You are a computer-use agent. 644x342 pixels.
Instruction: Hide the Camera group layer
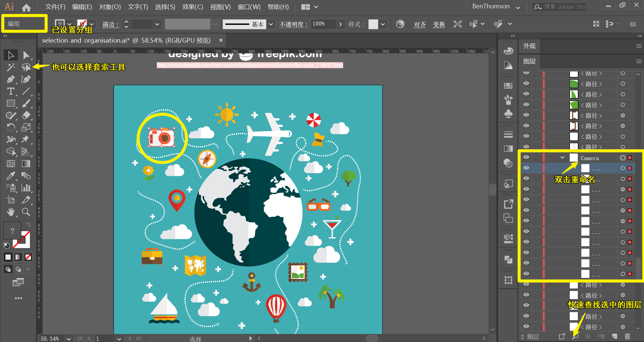point(526,157)
